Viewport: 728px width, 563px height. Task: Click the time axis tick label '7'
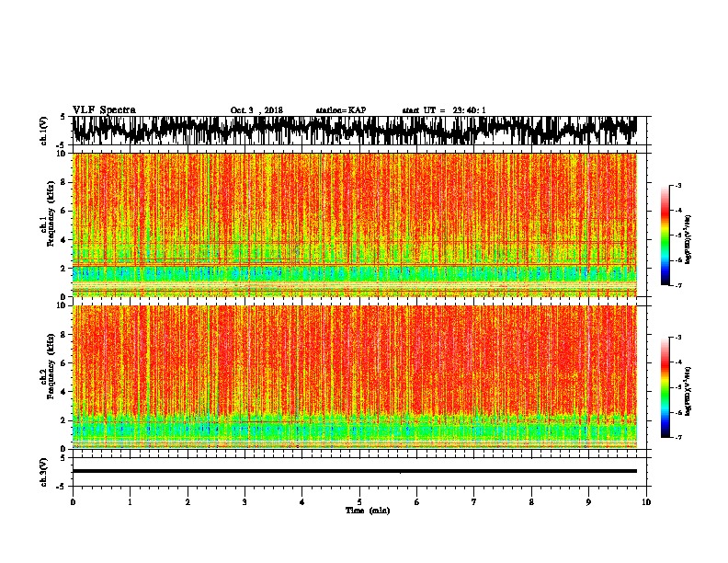474,501
